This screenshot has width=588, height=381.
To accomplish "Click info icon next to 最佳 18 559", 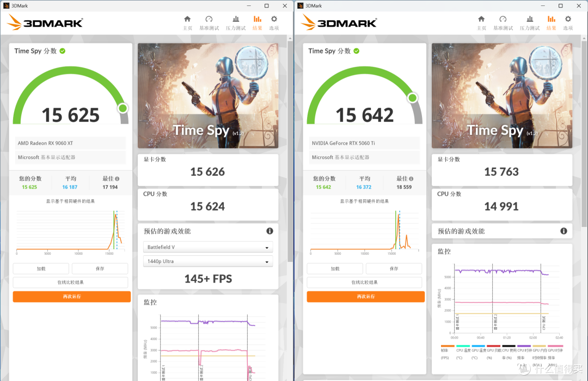I will point(412,179).
